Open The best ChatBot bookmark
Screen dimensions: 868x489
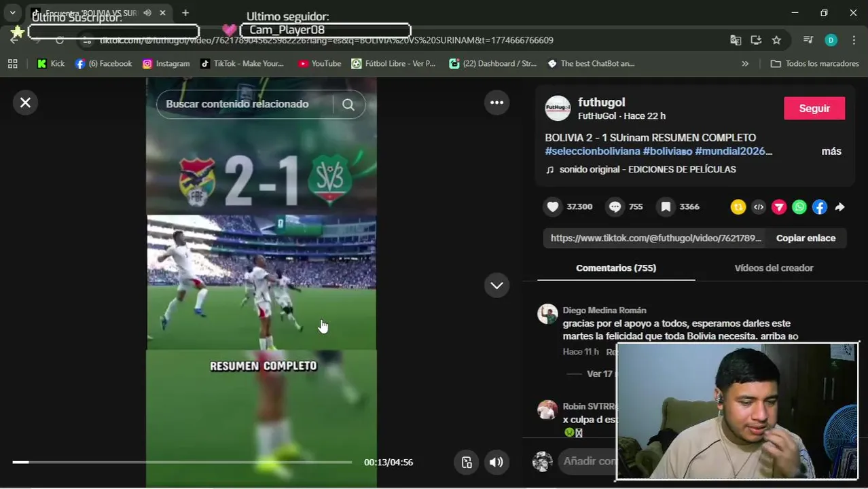click(591, 64)
